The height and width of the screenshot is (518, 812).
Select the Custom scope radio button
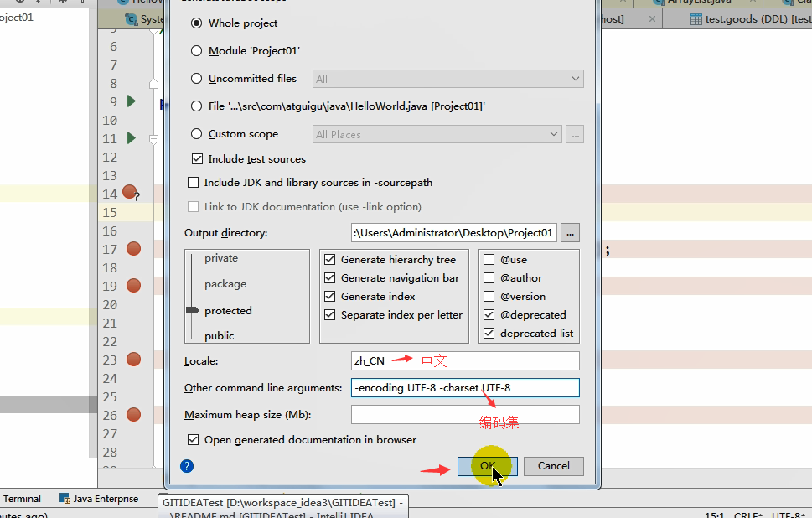coord(196,134)
